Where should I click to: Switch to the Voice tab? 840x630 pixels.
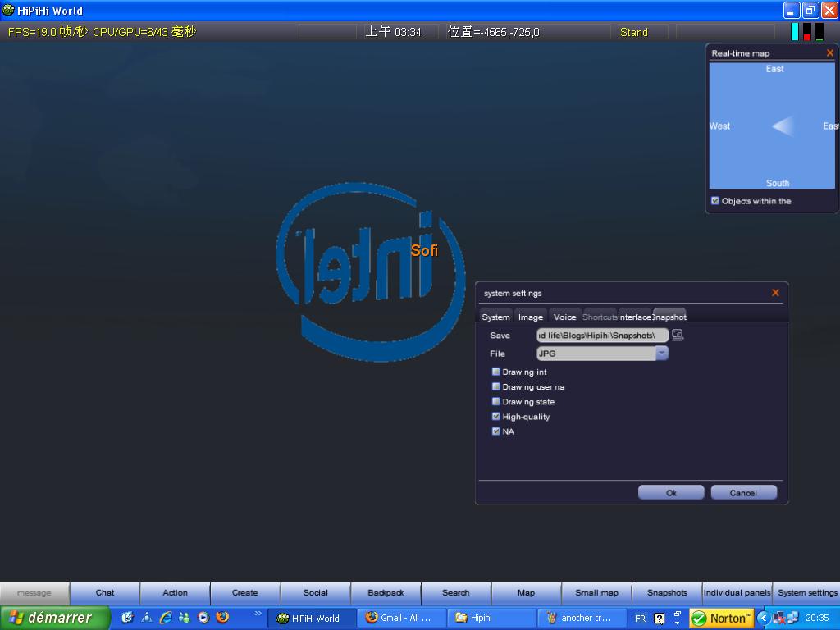(x=564, y=316)
